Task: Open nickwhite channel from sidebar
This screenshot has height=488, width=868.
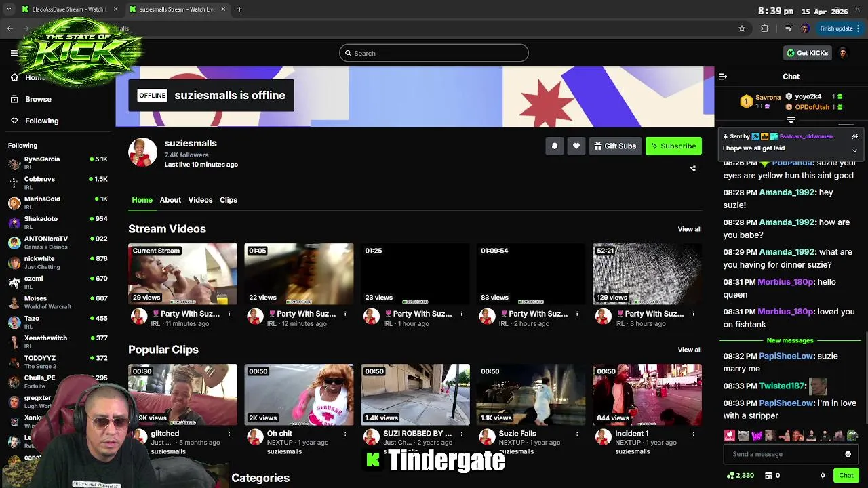Action: pos(58,262)
